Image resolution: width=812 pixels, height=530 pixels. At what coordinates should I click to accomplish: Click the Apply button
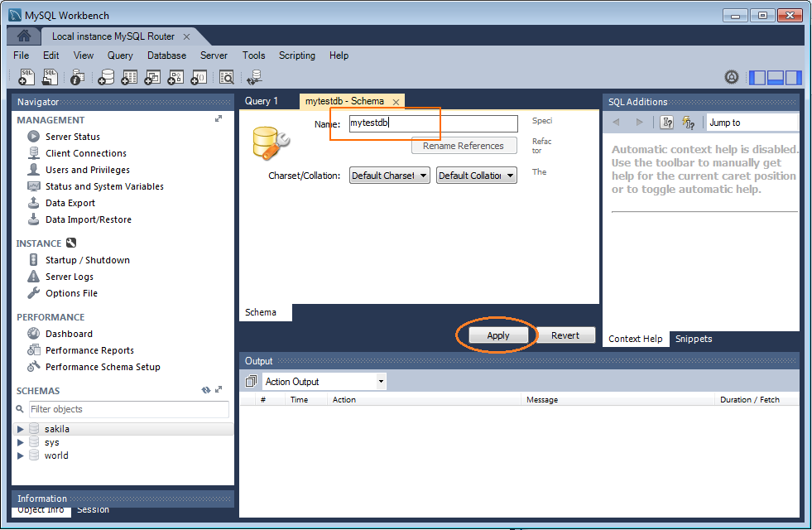pos(498,335)
